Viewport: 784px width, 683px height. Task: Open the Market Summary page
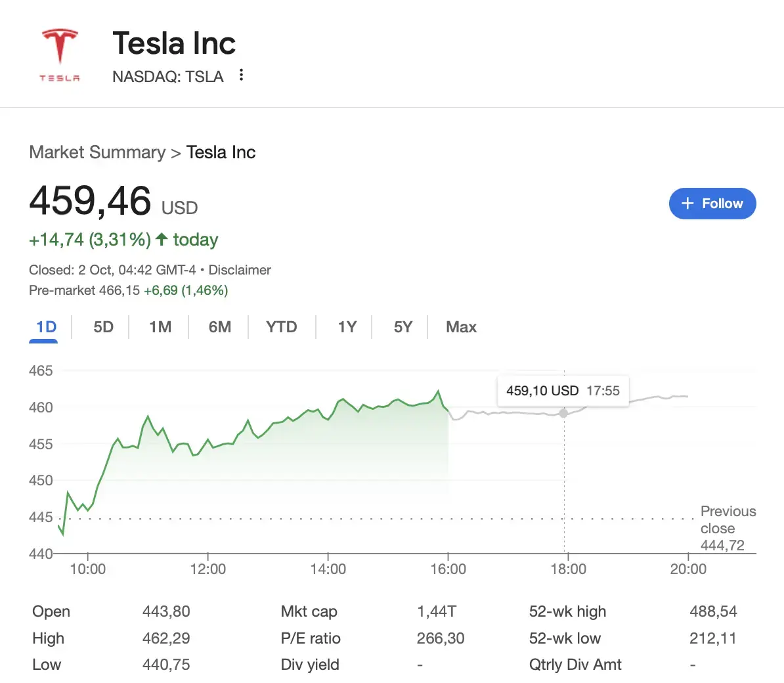click(x=97, y=152)
